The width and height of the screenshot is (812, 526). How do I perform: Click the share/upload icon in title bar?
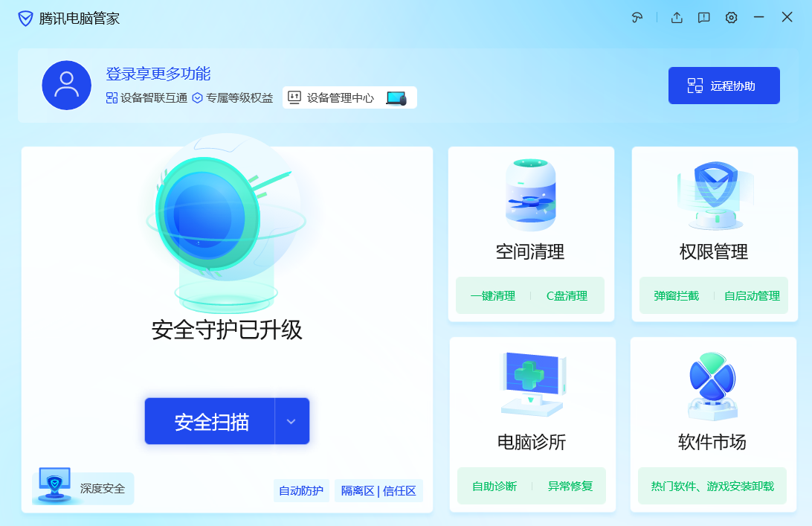[x=677, y=16]
